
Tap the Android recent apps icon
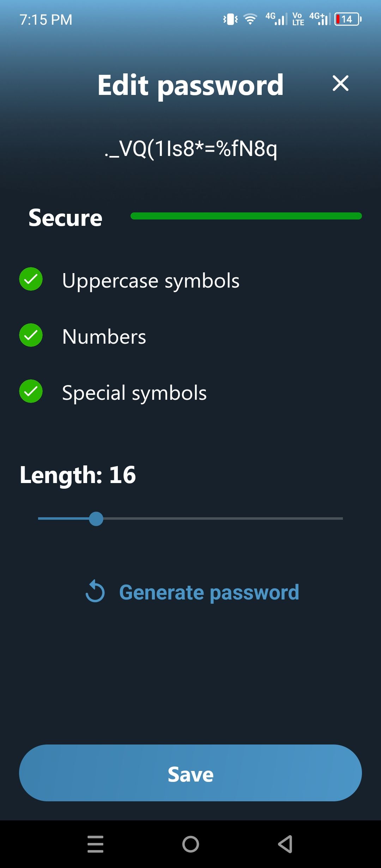pyautogui.click(x=95, y=844)
